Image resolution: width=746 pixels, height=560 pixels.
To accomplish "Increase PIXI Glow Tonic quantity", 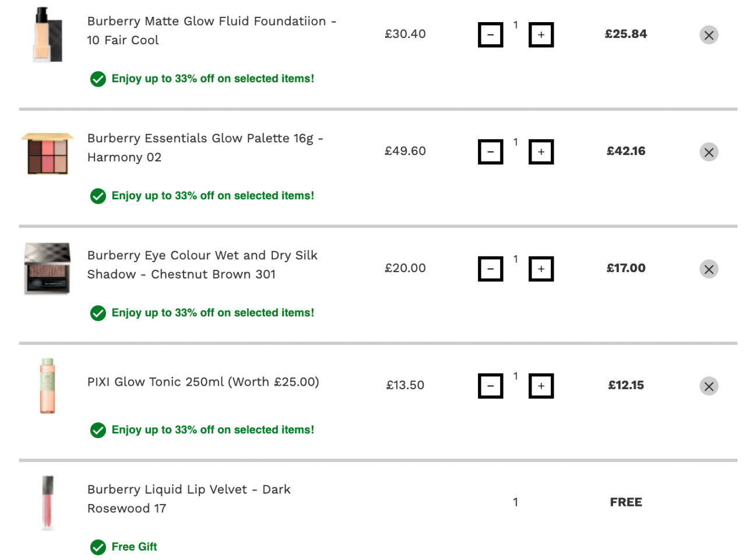I will [x=541, y=386].
